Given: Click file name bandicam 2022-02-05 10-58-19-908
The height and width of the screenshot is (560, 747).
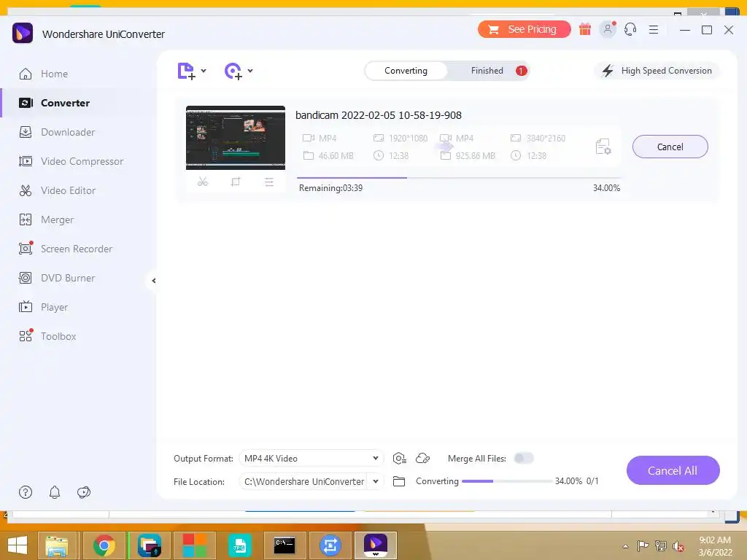Looking at the screenshot, I should 379,115.
